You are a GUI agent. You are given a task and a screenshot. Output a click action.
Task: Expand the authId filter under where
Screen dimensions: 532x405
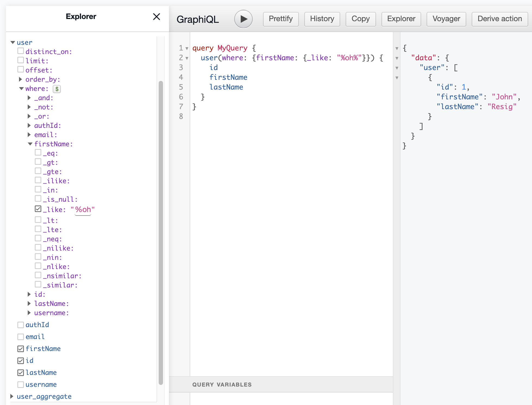click(29, 125)
